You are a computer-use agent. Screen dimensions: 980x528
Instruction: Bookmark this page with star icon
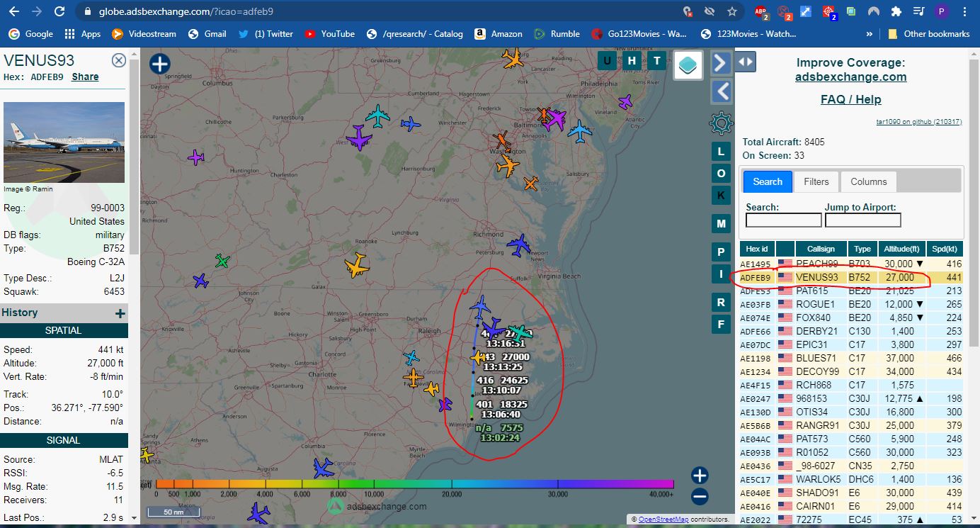click(731, 11)
